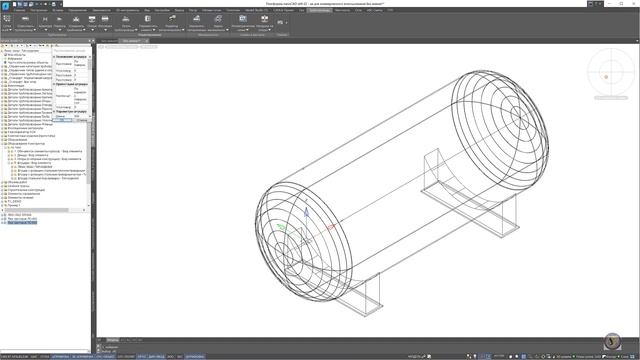Toggle ШТРИХОВКА in status bar
Screen dimensions: 640x360
pos(195,357)
